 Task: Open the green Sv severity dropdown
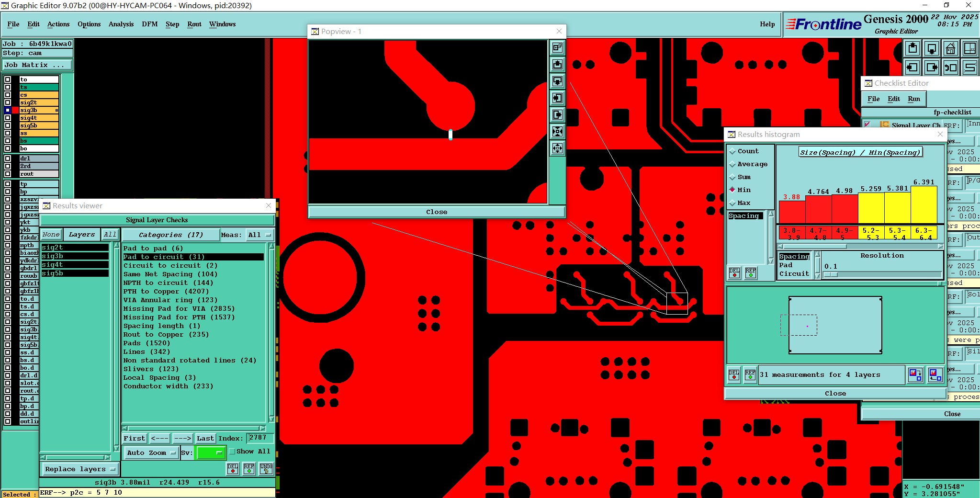pos(211,453)
